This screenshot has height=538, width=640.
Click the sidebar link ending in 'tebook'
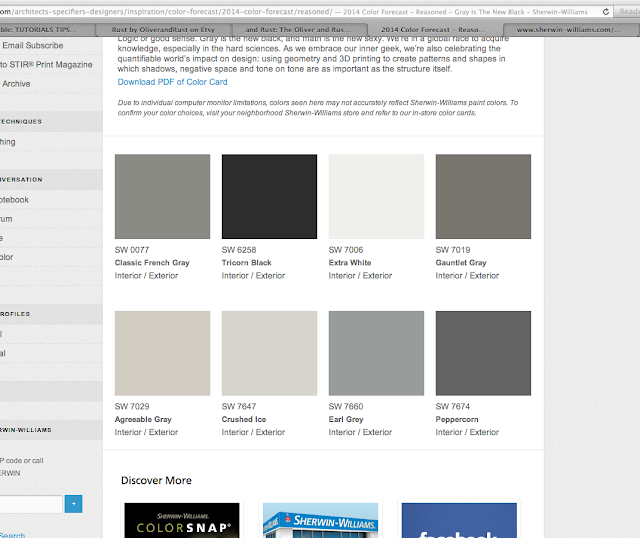point(14,200)
